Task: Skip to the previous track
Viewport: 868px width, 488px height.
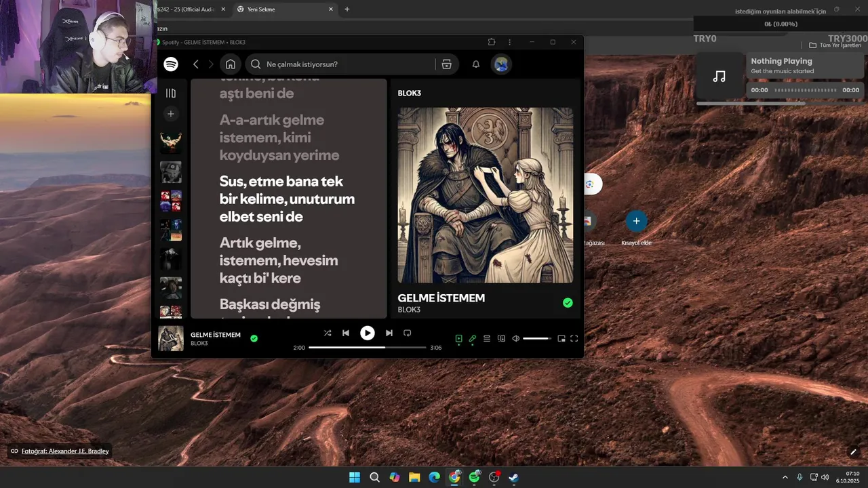Action: click(346, 333)
